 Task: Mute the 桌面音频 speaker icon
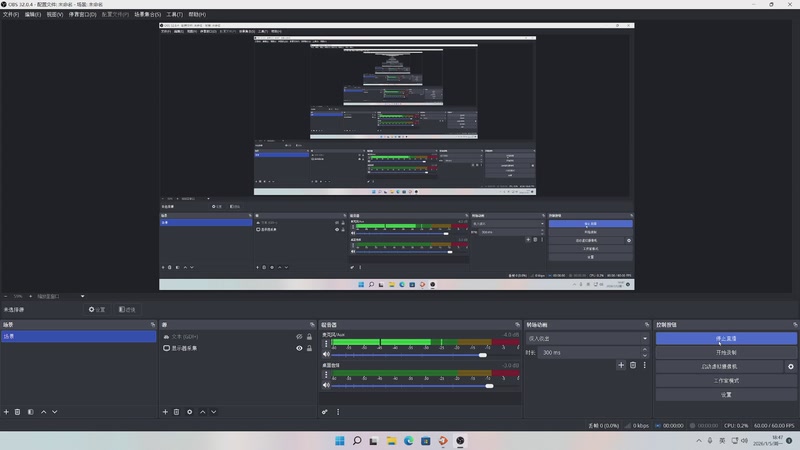326,385
